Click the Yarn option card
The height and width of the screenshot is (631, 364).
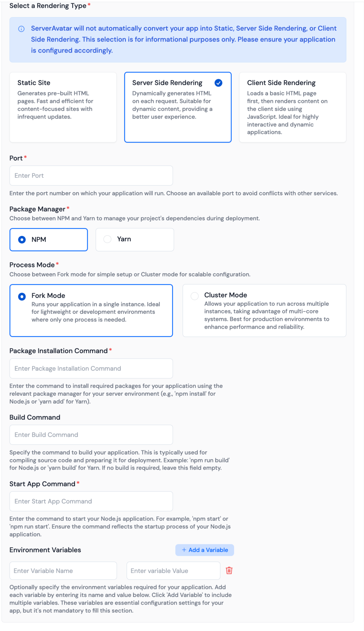[x=134, y=239]
